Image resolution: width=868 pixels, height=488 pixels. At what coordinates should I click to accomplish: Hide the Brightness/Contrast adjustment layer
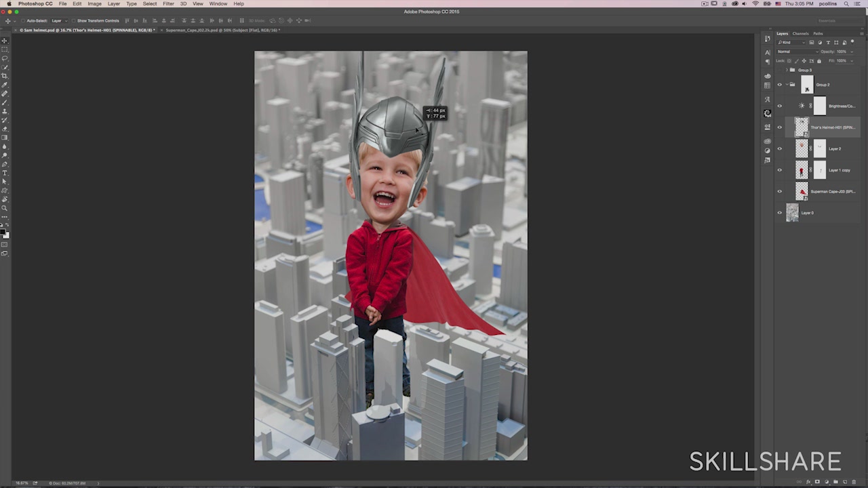pos(779,106)
